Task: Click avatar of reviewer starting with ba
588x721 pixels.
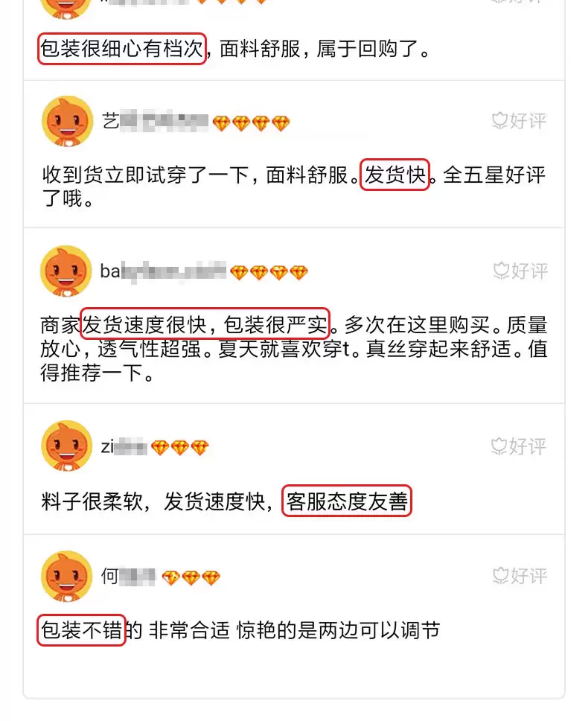Action: click(x=66, y=271)
